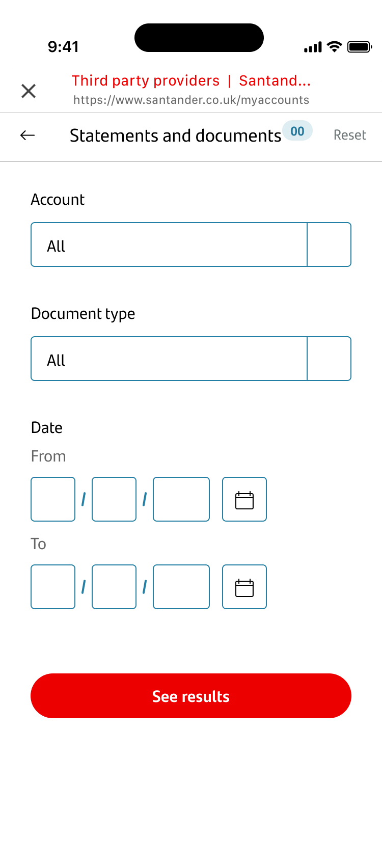Reset the filters

349,135
